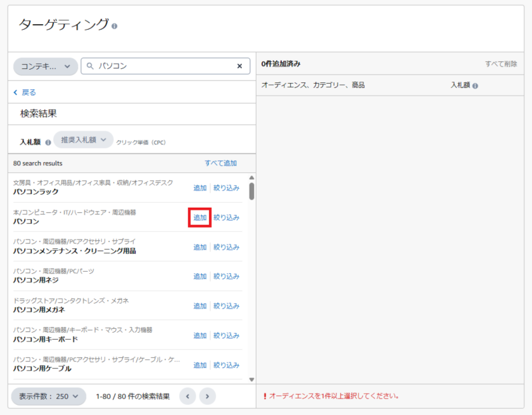
Task: Click the scroll-down arrow of results list
Action: [251, 380]
